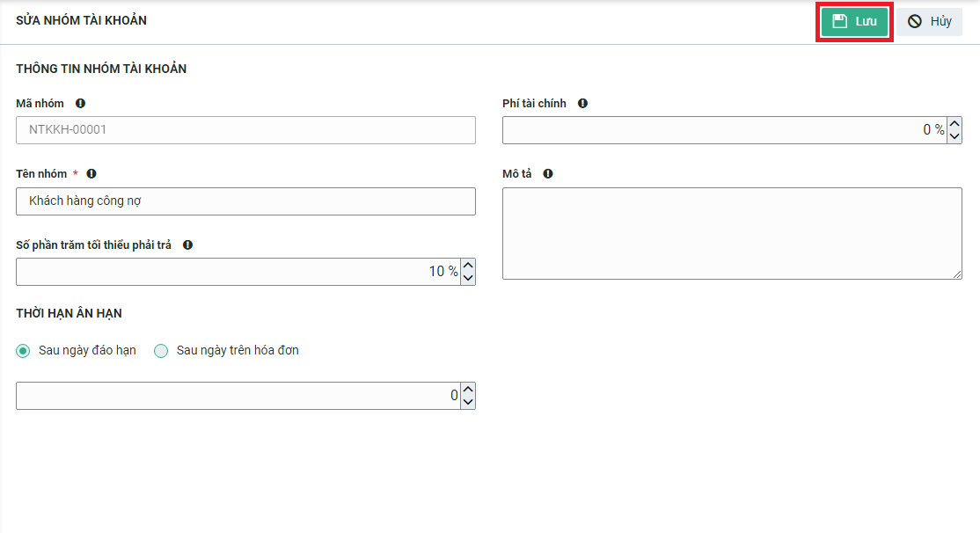980x533 pixels.
Task: Increase the Phí tài chính percentage
Action: 954,124
